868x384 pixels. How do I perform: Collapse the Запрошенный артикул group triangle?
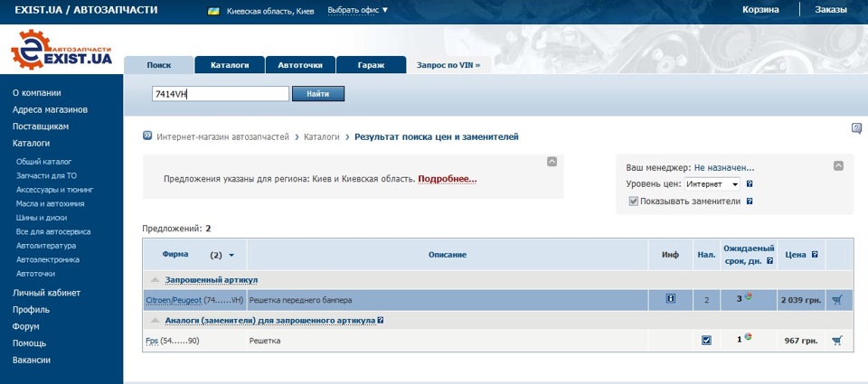[x=156, y=280]
